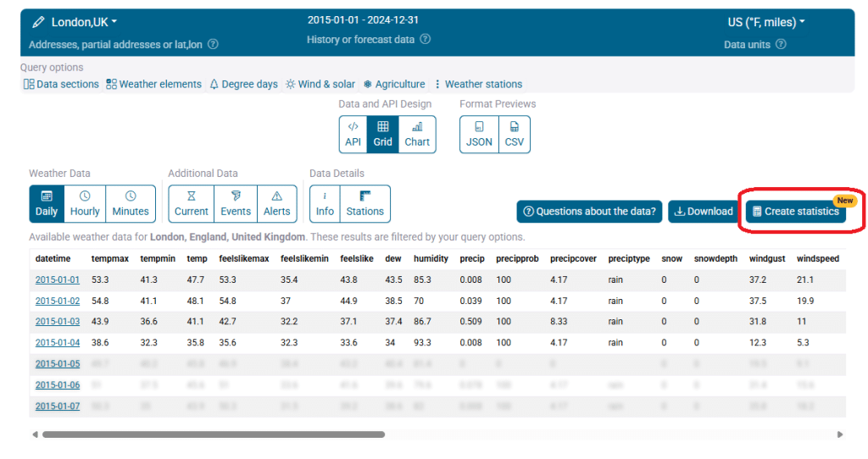Click the horizontal scrollbar under the table
Screen dimensions: 868x459
tap(213, 434)
